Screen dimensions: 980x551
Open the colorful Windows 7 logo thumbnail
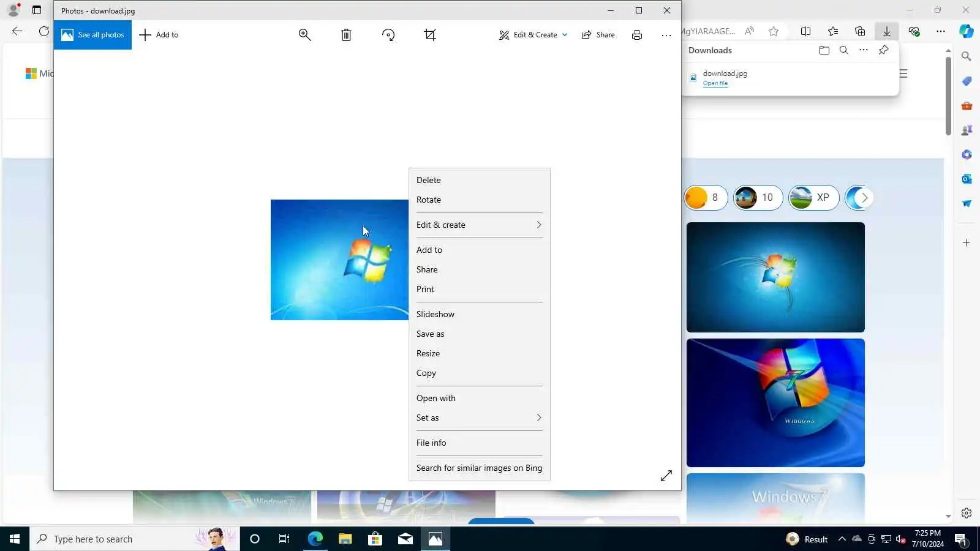pos(775,403)
